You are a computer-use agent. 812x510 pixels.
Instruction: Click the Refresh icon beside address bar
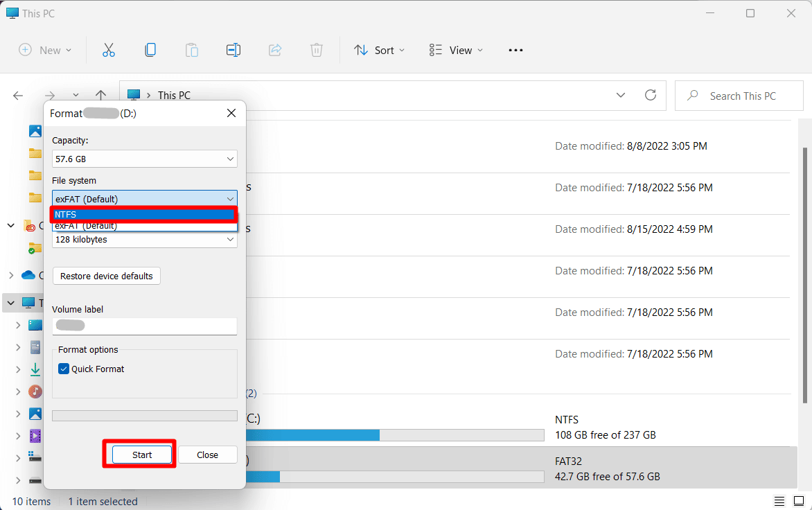coord(650,95)
